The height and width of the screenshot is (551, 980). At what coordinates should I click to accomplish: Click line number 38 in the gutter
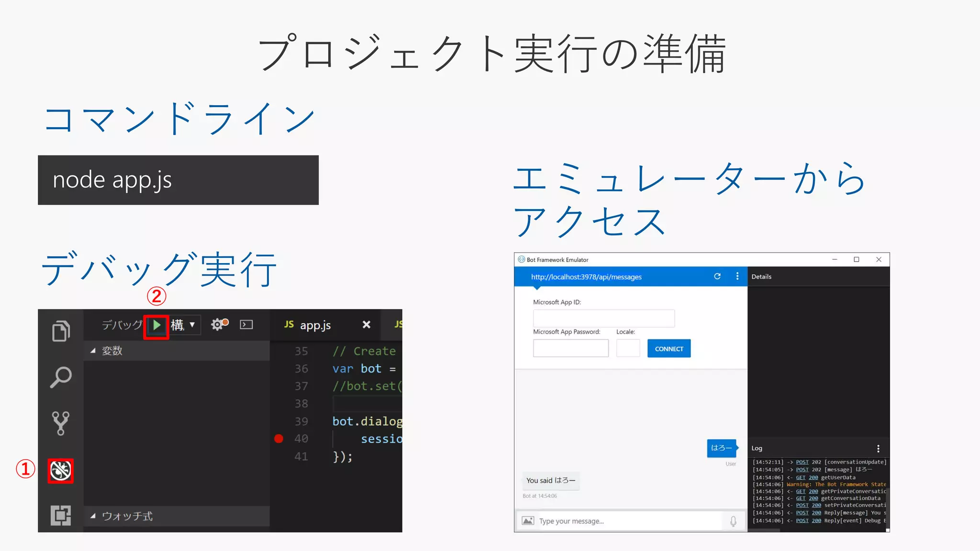click(x=301, y=404)
